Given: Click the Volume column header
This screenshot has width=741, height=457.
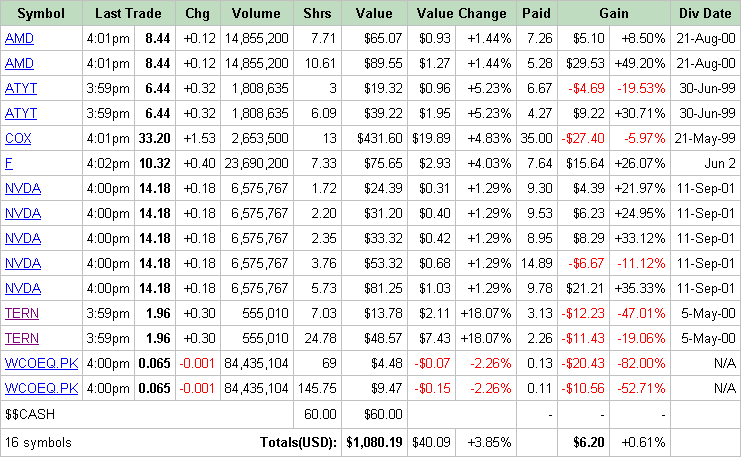Looking at the screenshot, I should [256, 13].
